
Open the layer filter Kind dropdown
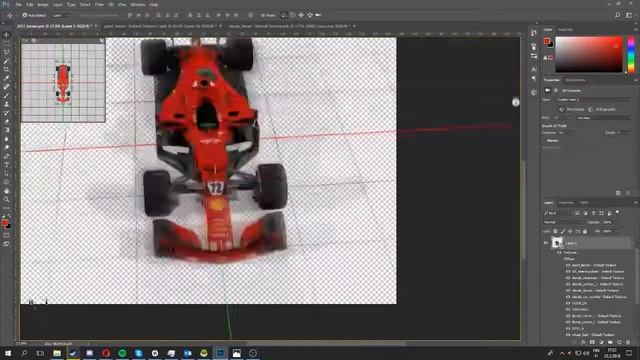(558, 213)
